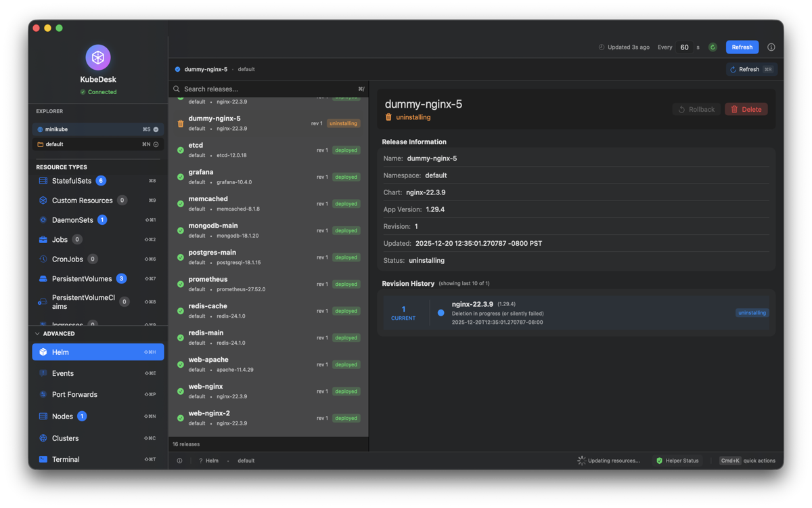
Task: Go to Port Forwards section
Action: point(74,394)
